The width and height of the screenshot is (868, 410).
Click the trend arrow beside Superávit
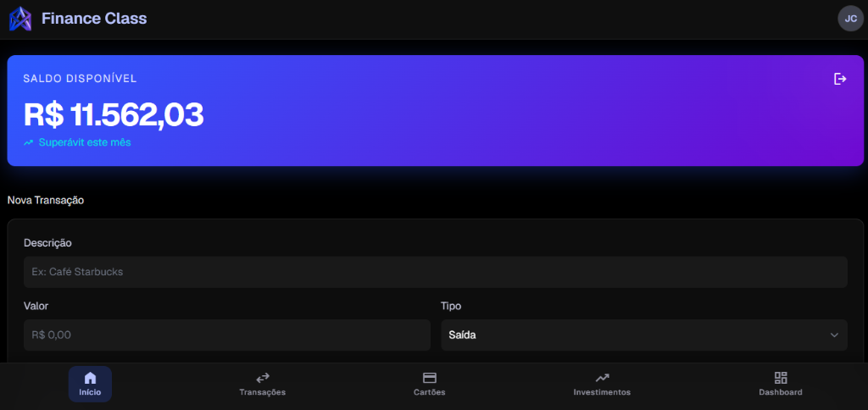tap(29, 143)
